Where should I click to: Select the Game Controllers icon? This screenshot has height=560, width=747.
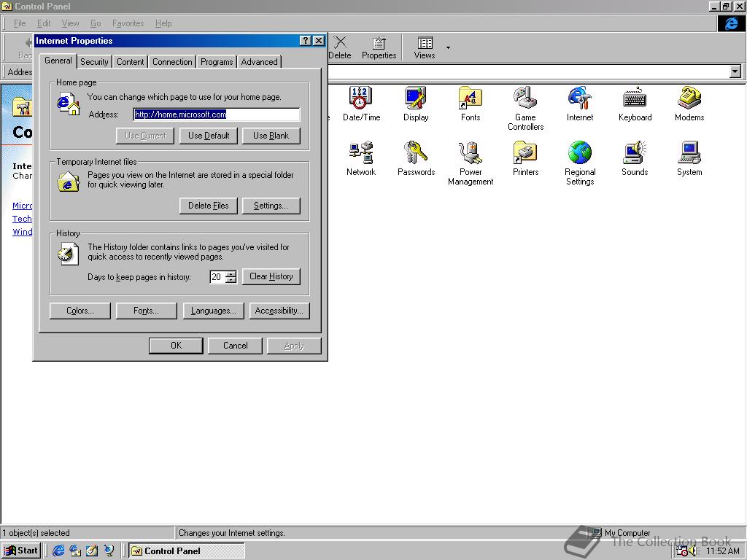[x=525, y=98]
